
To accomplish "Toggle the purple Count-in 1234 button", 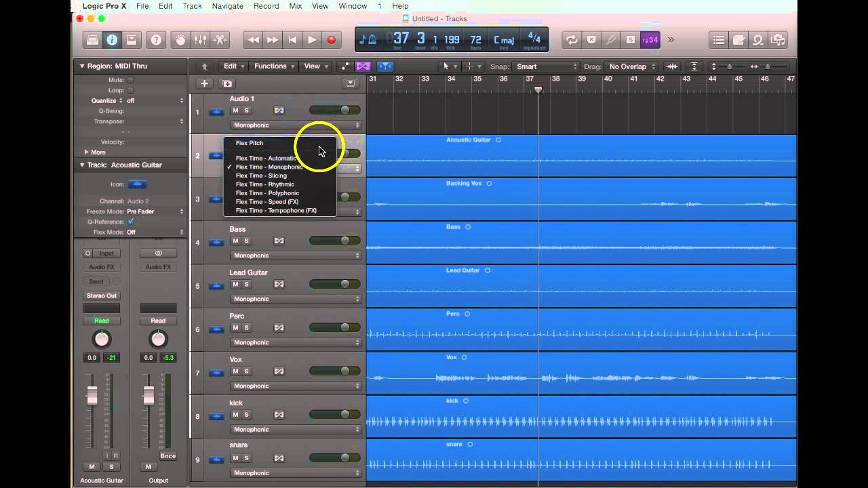I will [x=650, y=40].
